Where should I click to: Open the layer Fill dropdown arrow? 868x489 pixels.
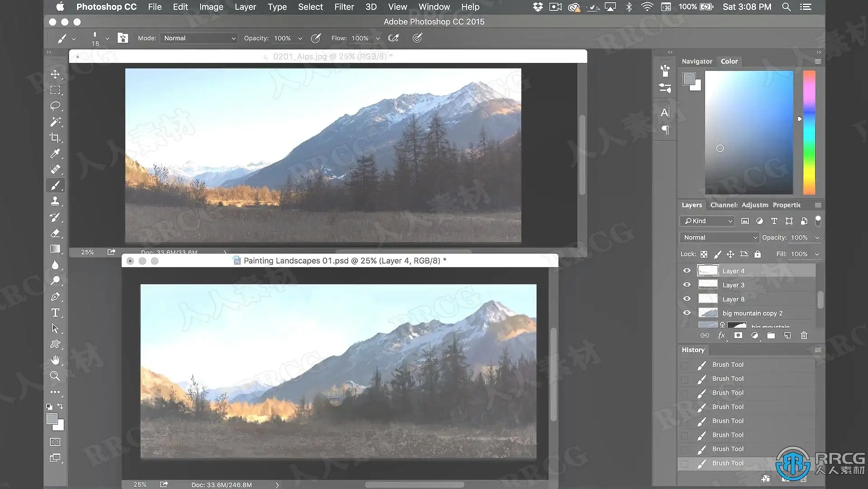(817, 254)
